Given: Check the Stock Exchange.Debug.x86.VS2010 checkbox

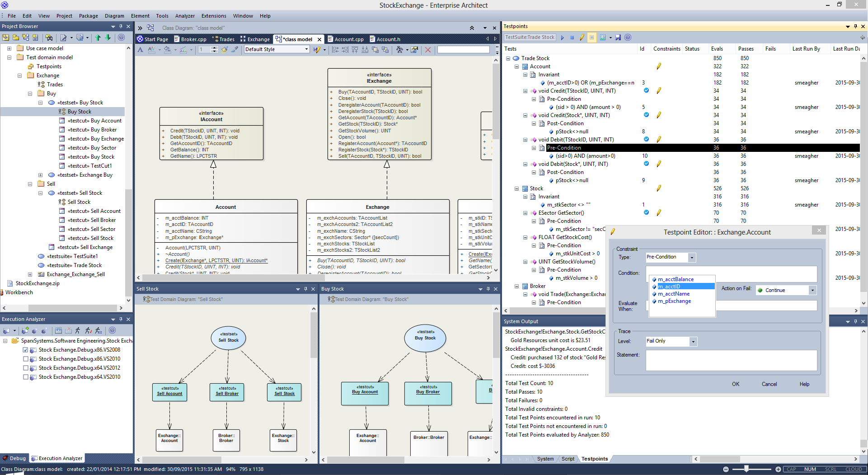Looking at the screenshot, I should pyautogui.click(x=26, y=359).
